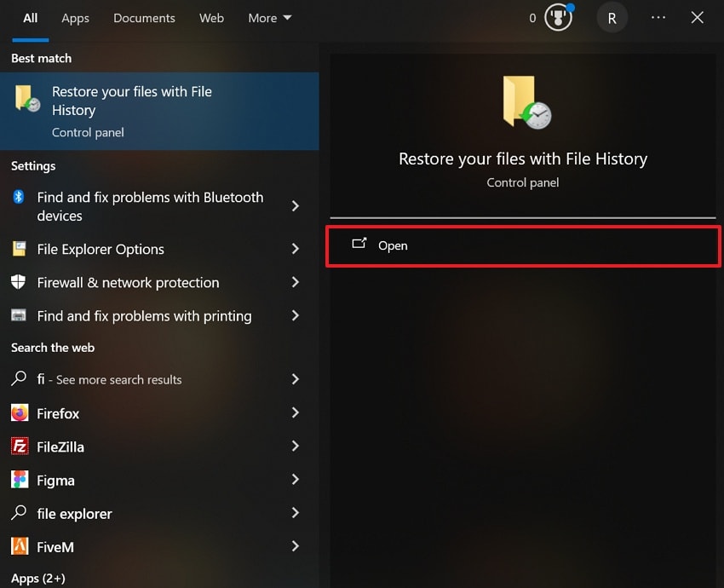Click the printer troubleshooter icon
Viewport: 724px width, 588px height.
pos(20,315)
